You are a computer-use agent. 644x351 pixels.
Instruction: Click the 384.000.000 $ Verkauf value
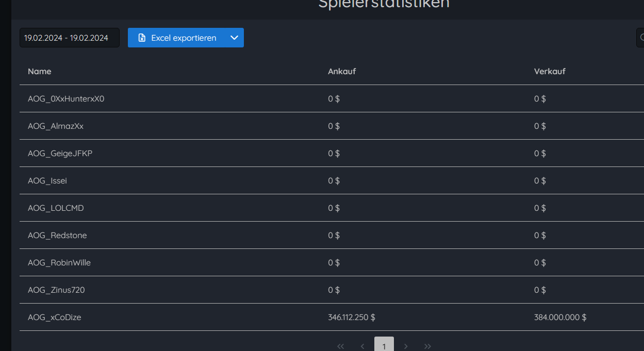(560, 317)
